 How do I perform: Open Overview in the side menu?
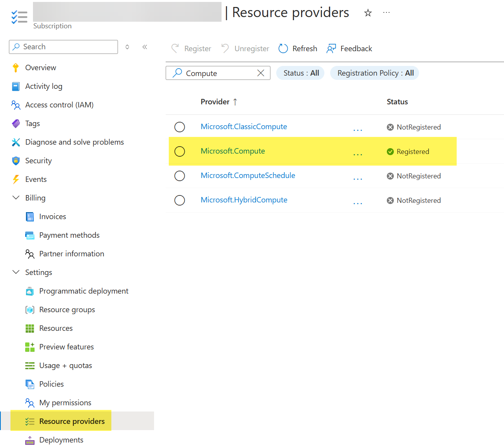41,67
